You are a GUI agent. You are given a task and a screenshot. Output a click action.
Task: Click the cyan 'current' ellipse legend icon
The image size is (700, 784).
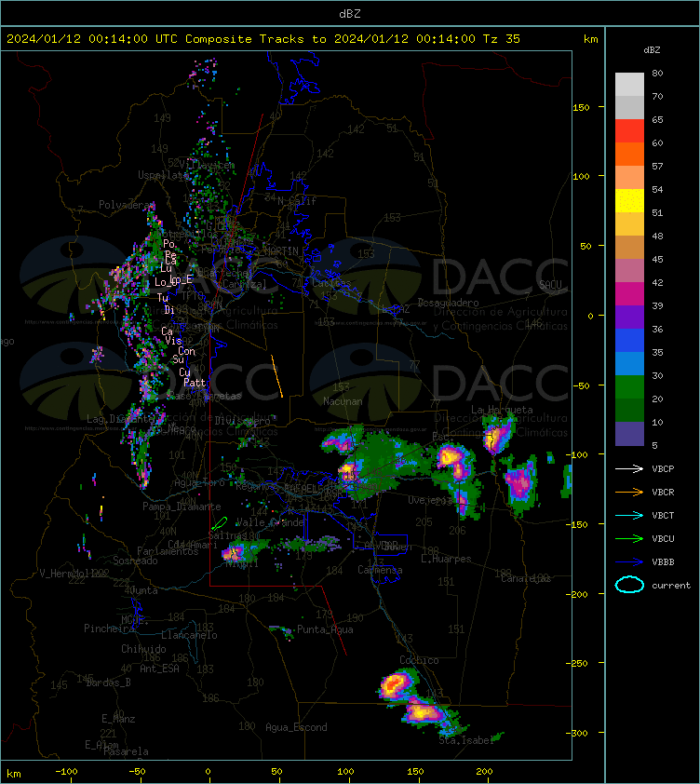click(629, 585)
